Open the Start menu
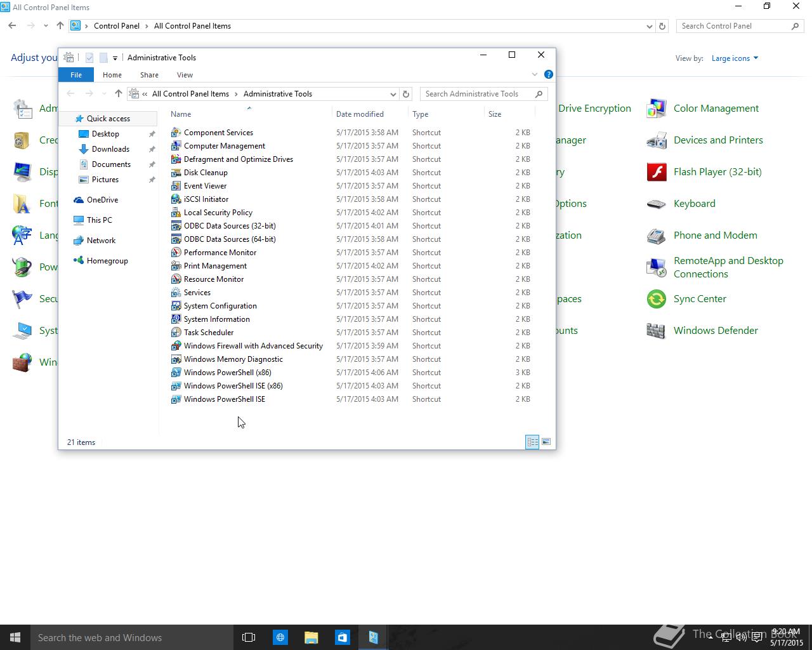The image size is (812, 650). pyautogui.click(x=15, y=637)
